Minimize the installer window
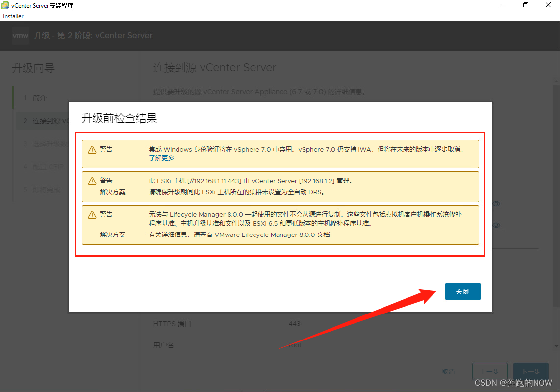The width and height of the screenshot is (560, 392). tap(504, 5)
